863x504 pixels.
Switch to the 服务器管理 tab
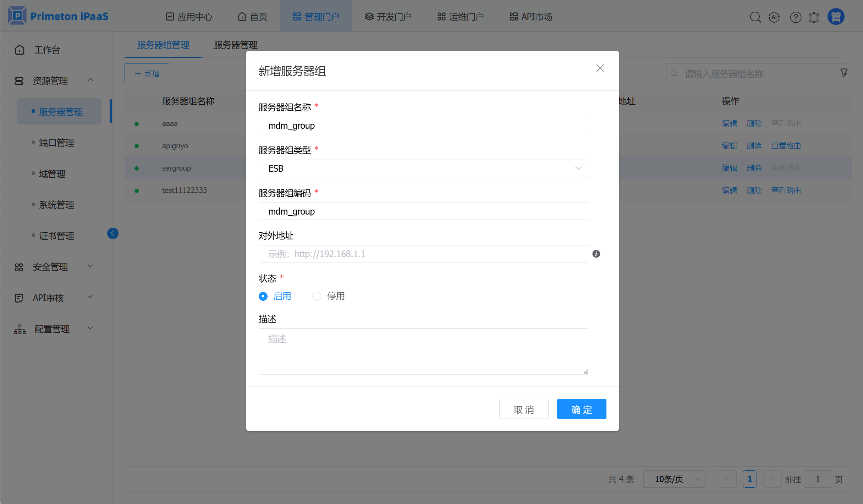click(236, 45)
